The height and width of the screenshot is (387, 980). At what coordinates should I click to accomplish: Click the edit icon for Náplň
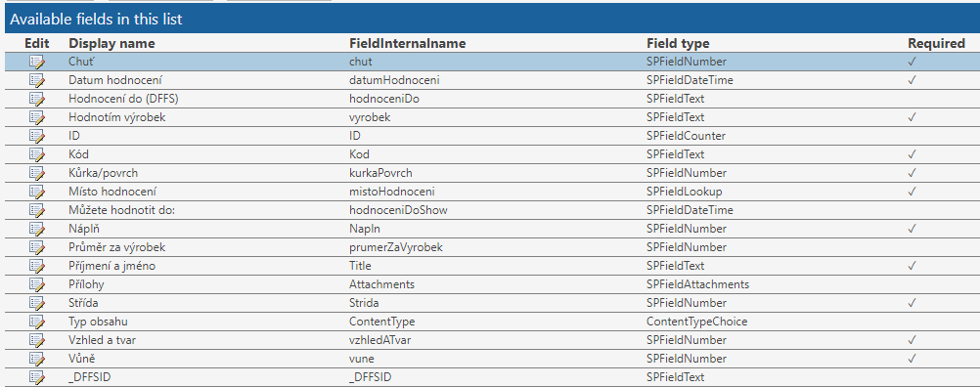tap(37, 229)
